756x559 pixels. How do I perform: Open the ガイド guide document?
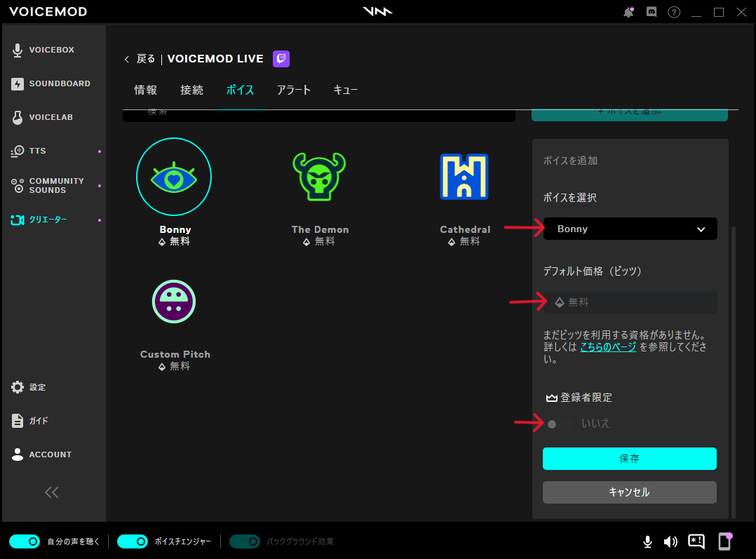pyautogui.click(x=30, y=421)
